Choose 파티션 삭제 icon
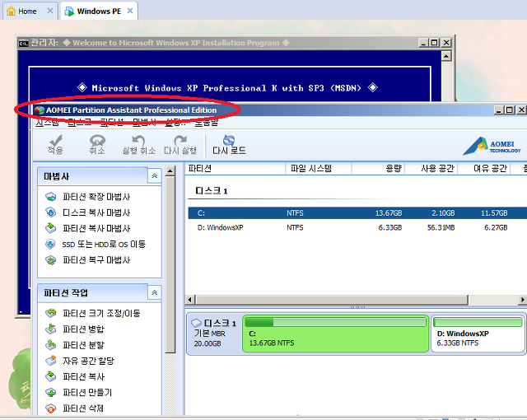 click(51, 408)
